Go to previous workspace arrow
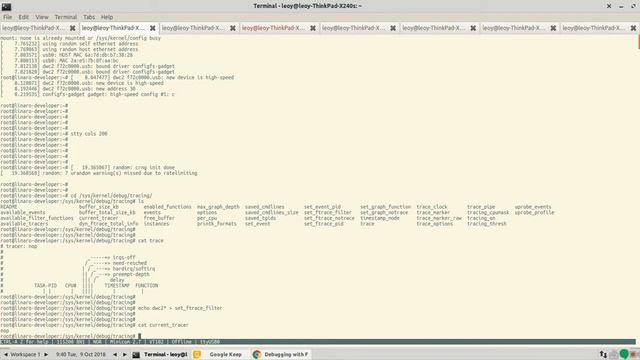The image size is (640, 360). click(x=5, y=354)
